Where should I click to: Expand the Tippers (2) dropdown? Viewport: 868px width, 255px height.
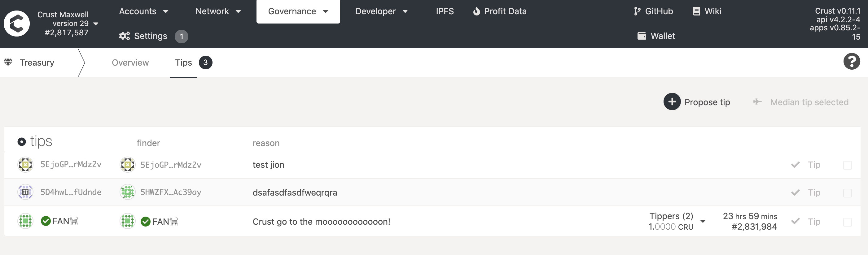click(x=703, y=221)
